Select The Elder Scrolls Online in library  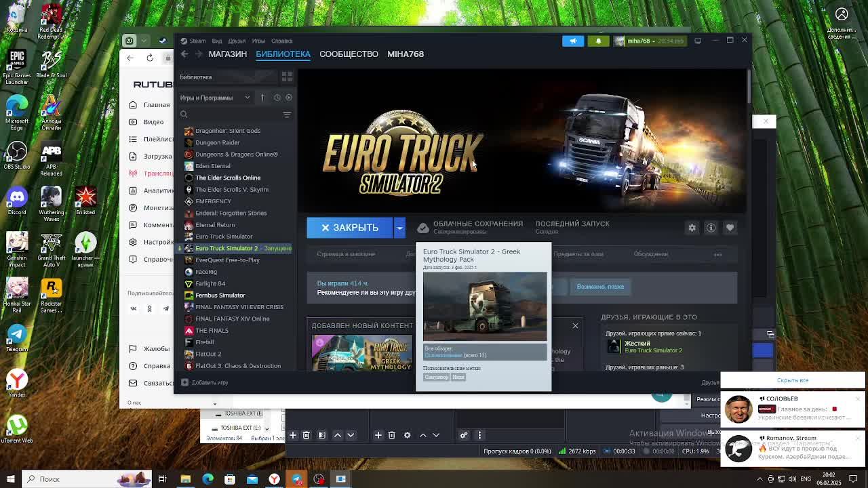(x=227, y=178)
